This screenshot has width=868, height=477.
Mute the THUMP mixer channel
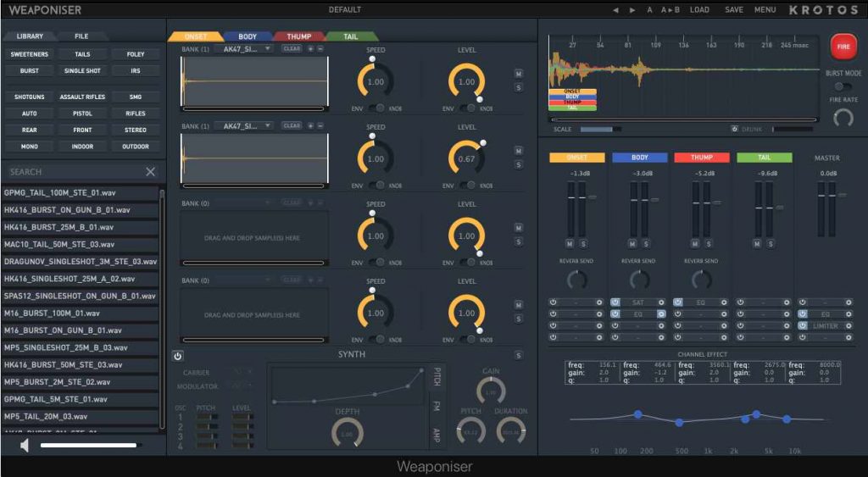pos(695,244)
